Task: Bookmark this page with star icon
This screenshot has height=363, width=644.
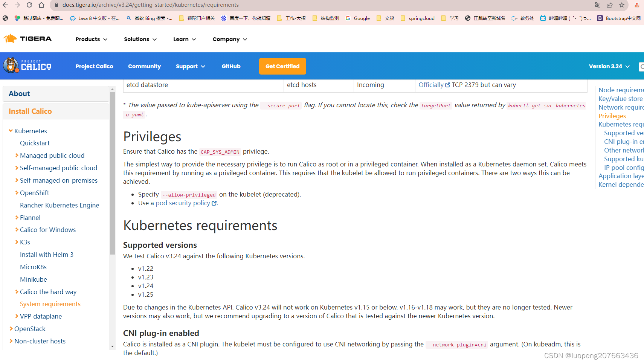Action: 622,5
